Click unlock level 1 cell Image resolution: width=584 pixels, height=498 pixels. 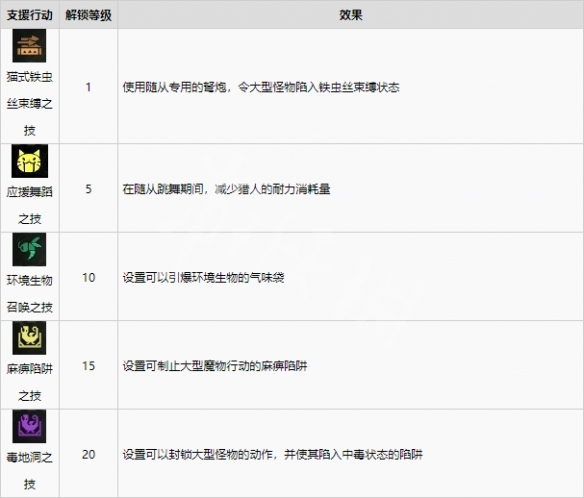pyautogui.click(x=88, y=87)
